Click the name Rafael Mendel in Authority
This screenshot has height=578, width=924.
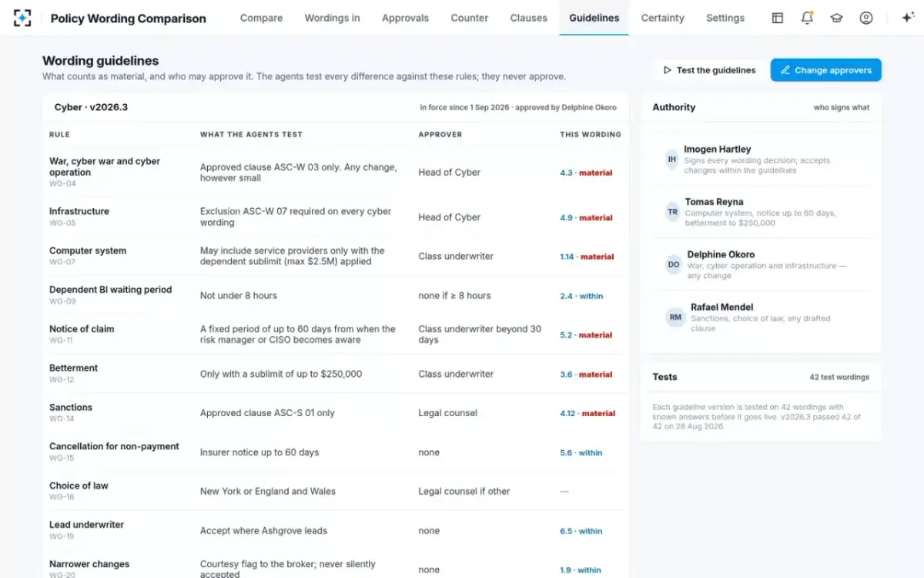click(x=722, y=307)
